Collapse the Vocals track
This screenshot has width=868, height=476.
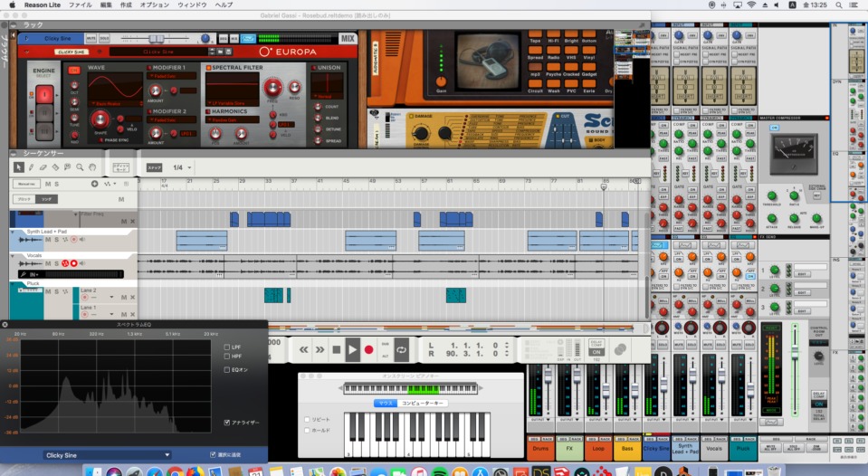(13, 256)
